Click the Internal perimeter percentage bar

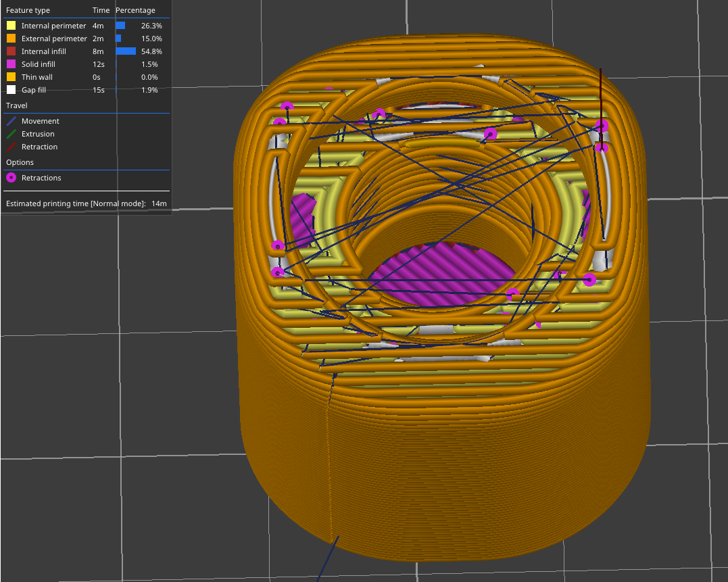pyautogui.click(x=120, y=26)
